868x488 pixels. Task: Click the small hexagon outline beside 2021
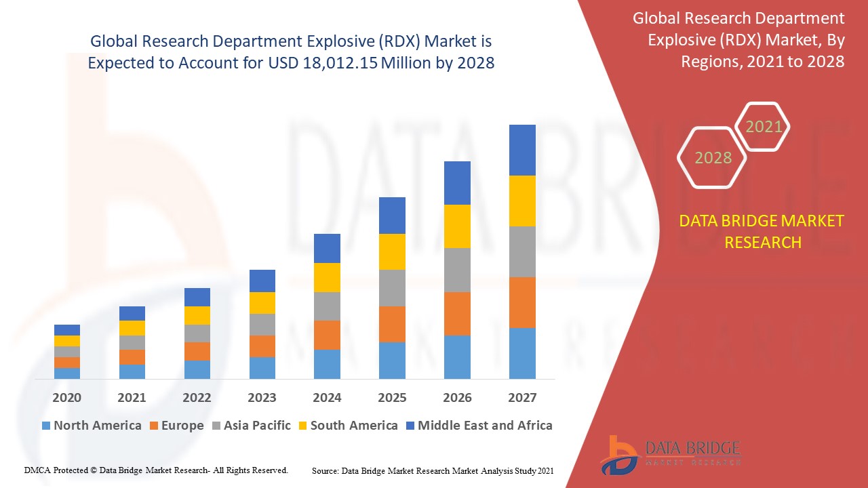coord(763,126)
